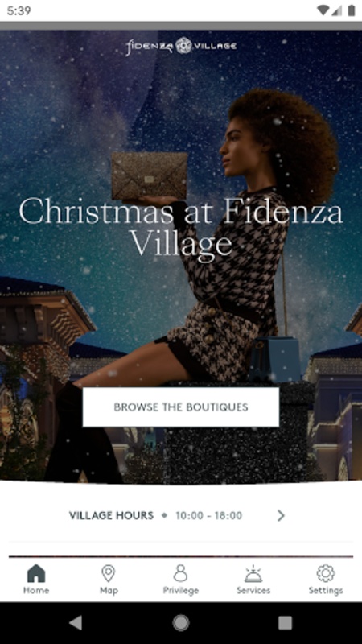Tap the Android recents square button
Screen dimensions: 362x644
[x=285, y=623]
